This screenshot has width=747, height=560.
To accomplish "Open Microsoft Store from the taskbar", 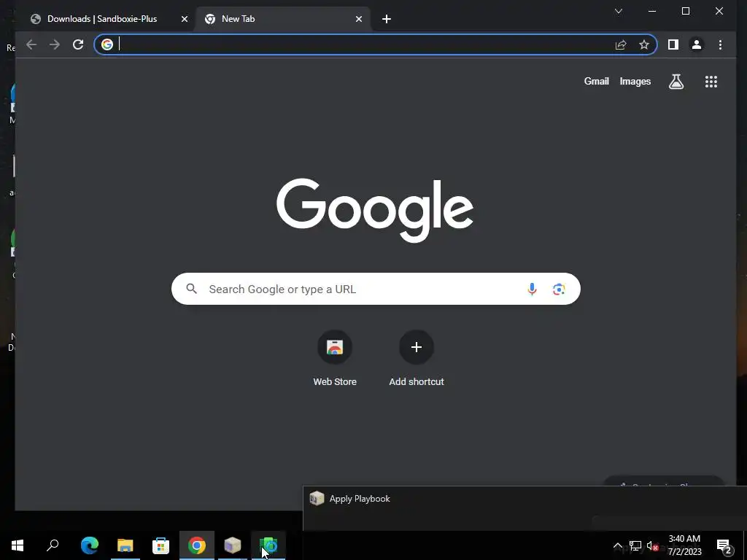I will click(161, 545).
